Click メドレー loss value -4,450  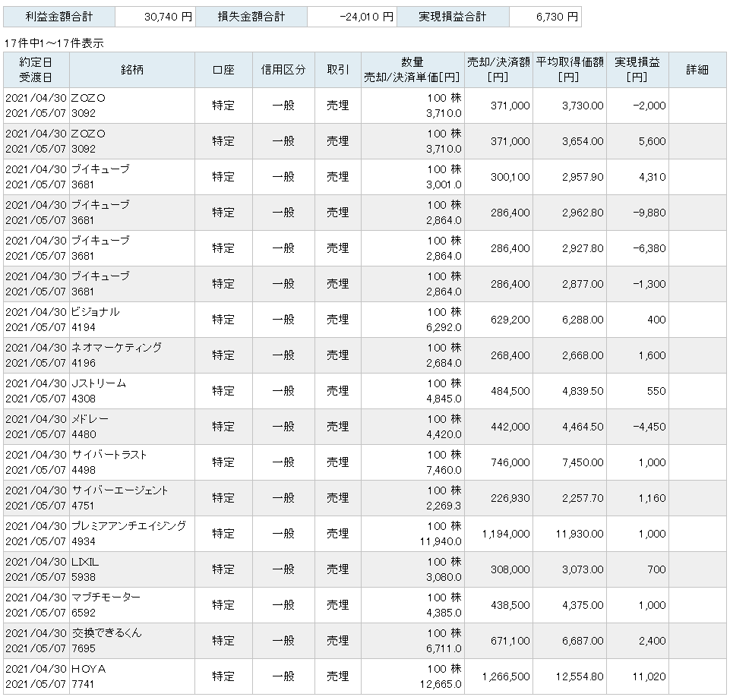(649, 427)
